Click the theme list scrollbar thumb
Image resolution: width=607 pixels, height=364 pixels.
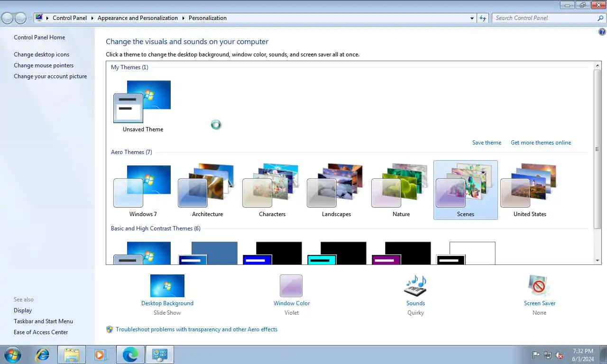coord(598,149)
